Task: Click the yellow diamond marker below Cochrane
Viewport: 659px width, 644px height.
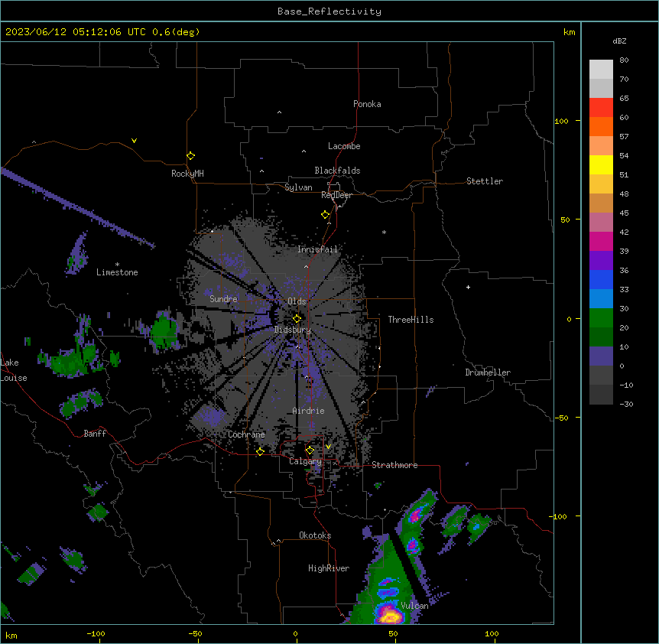Action: click(x=260, y=451)
